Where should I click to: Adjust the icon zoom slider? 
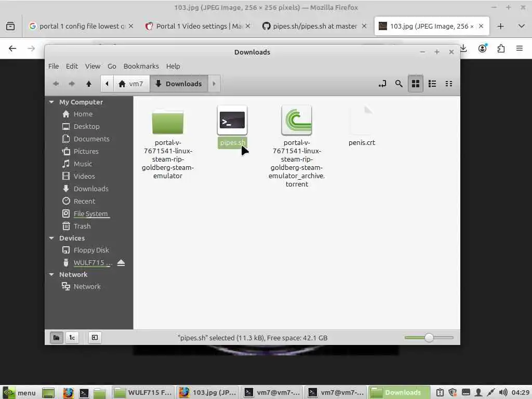tap(429, 338)
